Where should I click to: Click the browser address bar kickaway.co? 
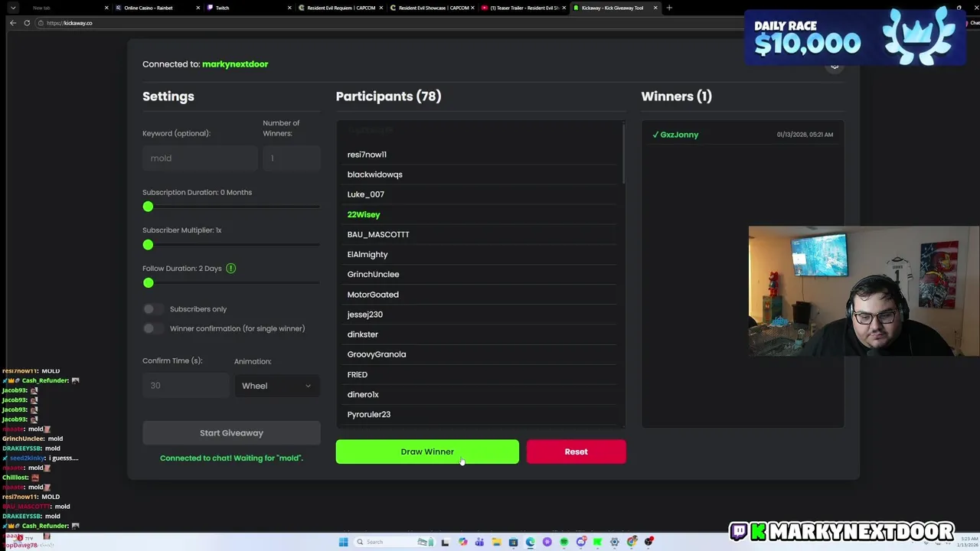click(390, 23)
